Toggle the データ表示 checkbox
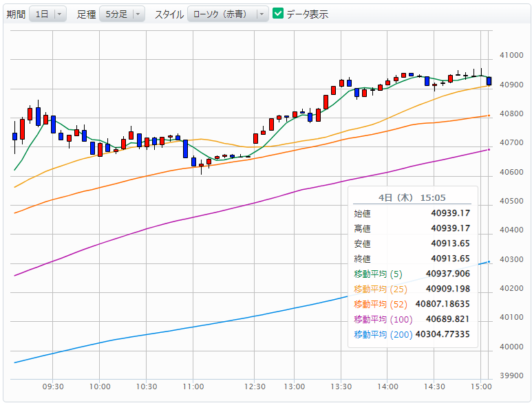Viewport: 532px width, 403px height. click(x=278, y=14)
